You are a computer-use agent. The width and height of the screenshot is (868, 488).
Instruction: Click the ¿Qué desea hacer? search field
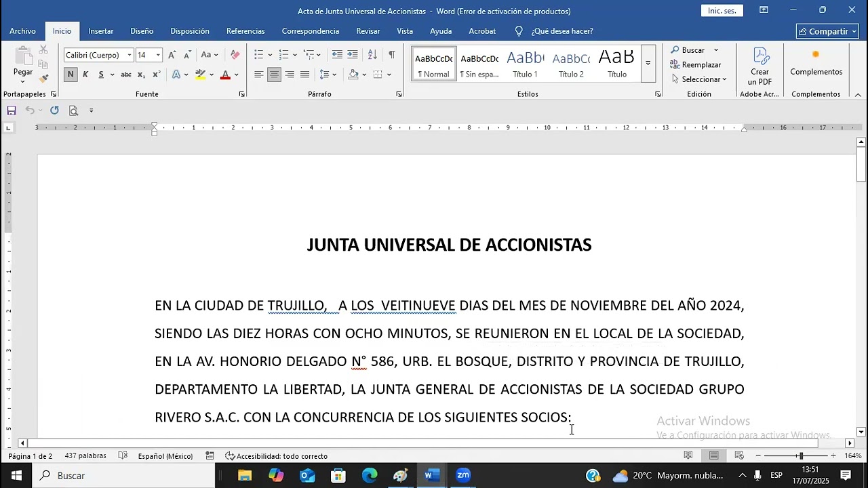[x=561, y=31]
